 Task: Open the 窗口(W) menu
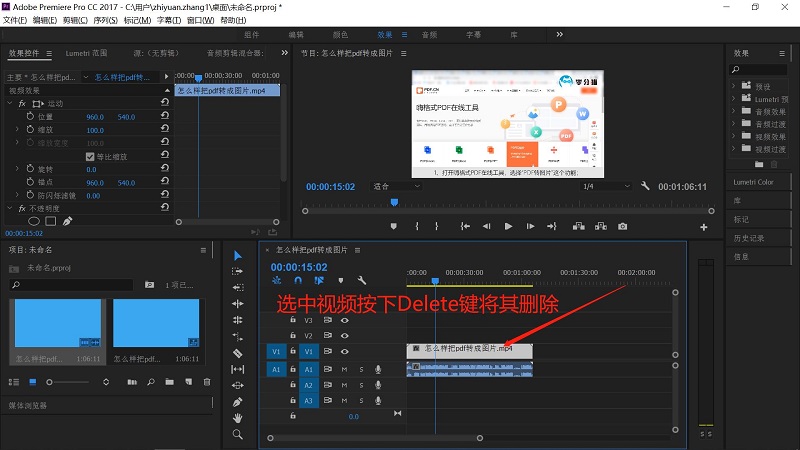201,20
